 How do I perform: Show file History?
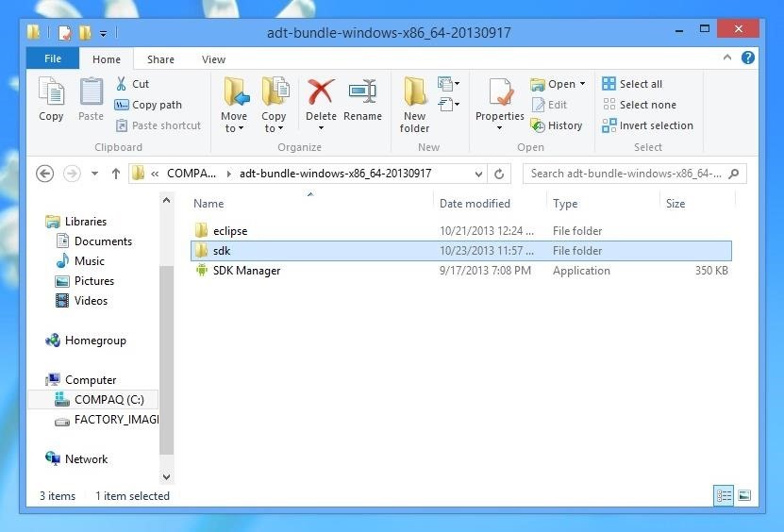[x=557, y=125]
